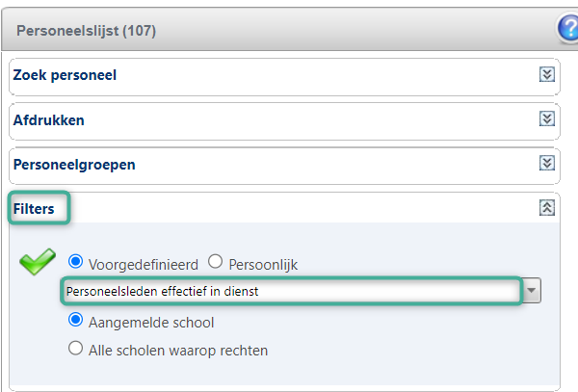Viewport: 578px width, 392px height.
Task: Click the Zoek personeel heading
Action: coord(65,75)
